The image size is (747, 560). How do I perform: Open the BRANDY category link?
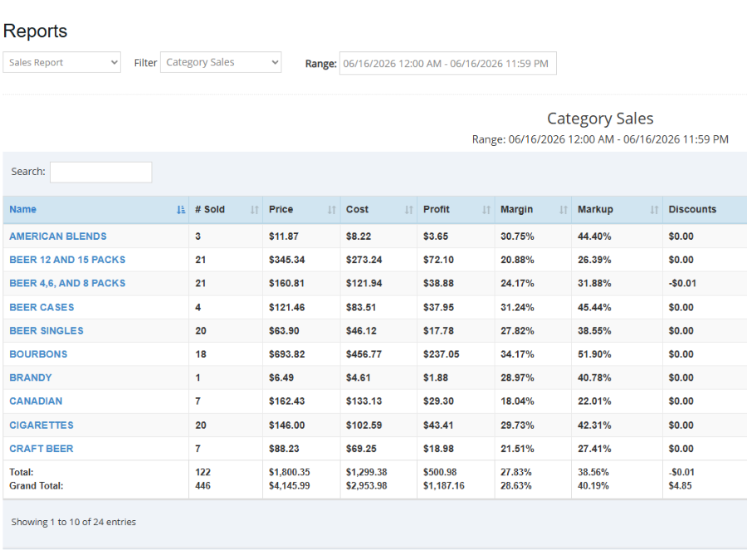pos(31,377)
